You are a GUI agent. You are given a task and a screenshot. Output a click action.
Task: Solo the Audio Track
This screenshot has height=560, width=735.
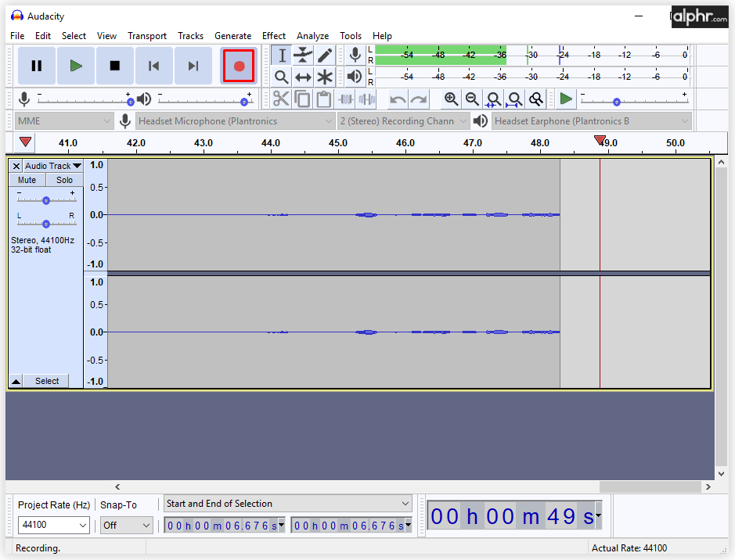[x=64, y=180]
